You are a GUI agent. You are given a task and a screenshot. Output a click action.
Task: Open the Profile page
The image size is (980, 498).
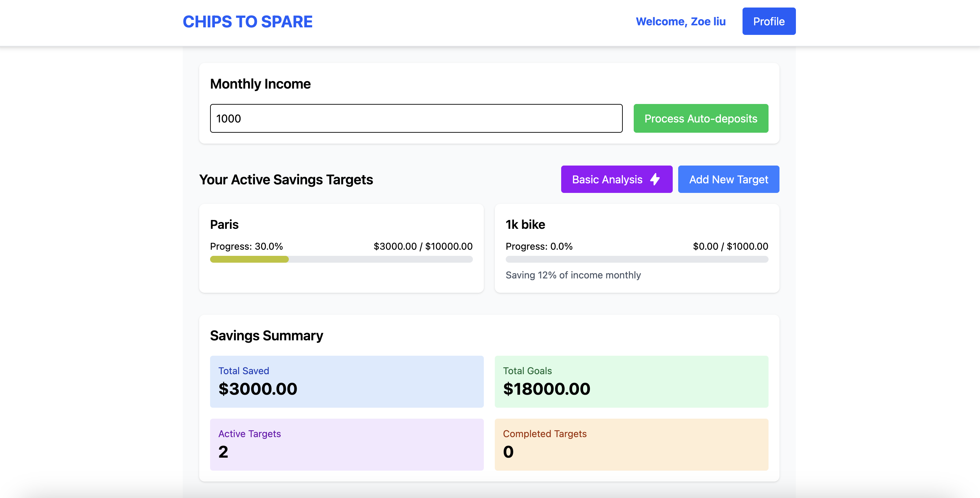pos(769,21)
